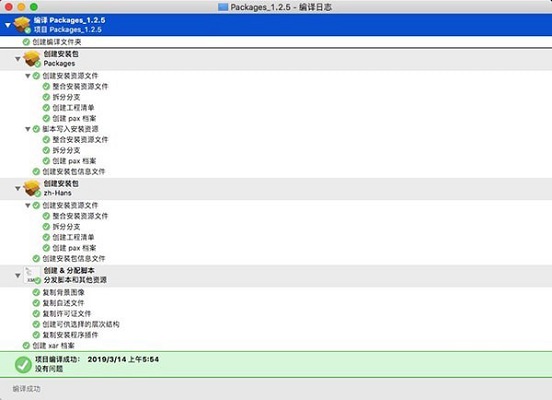The width and height of the screenshot is (552, 400).
Task: Click the green check beside 创建 xar 档案
Action: (26, 345)
